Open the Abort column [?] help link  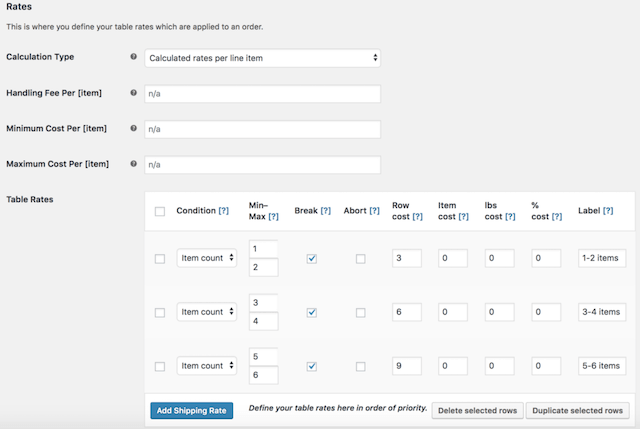(x=374, y=211)
